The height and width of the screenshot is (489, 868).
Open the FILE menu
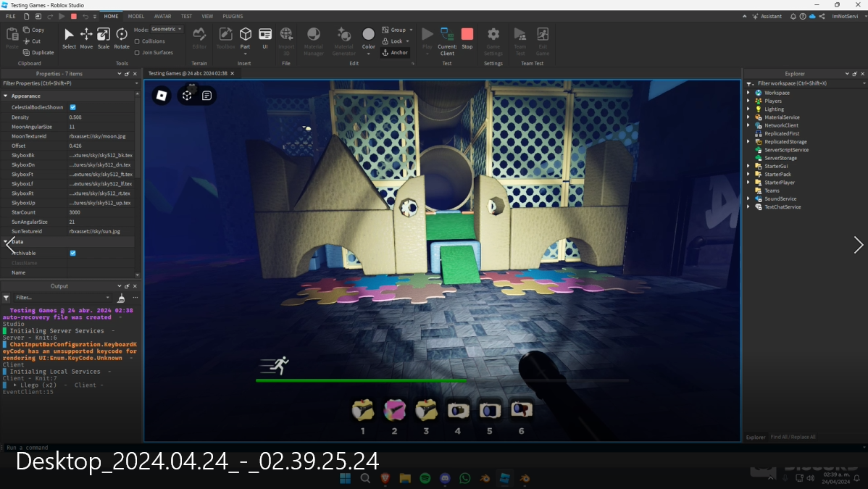click(11, 17)
